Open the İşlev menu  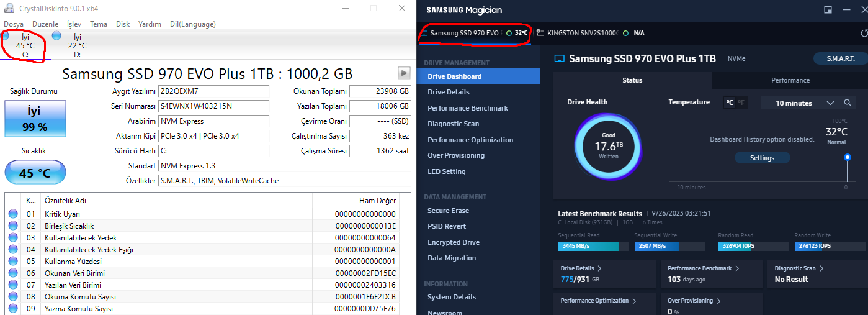click(74, 24)
